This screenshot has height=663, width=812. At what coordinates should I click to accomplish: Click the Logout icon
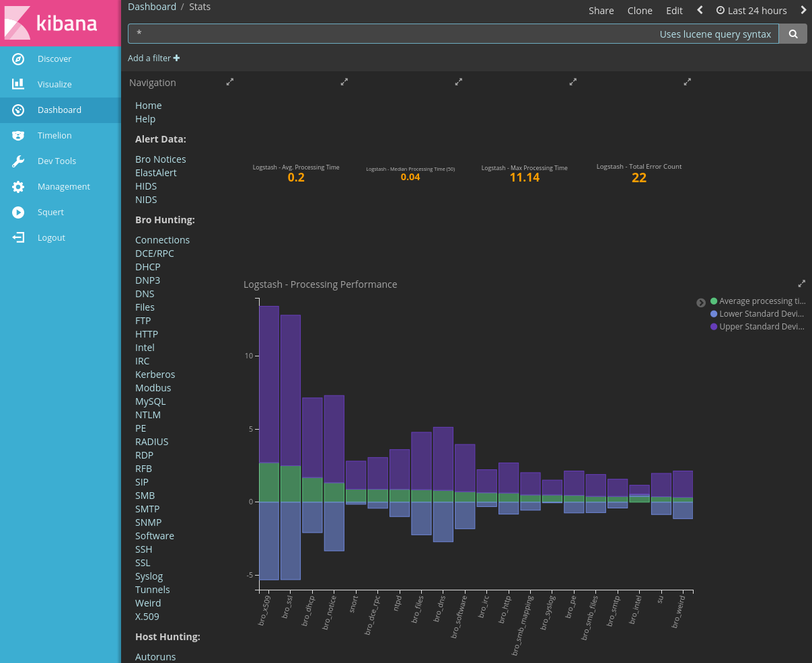(17, 237)
